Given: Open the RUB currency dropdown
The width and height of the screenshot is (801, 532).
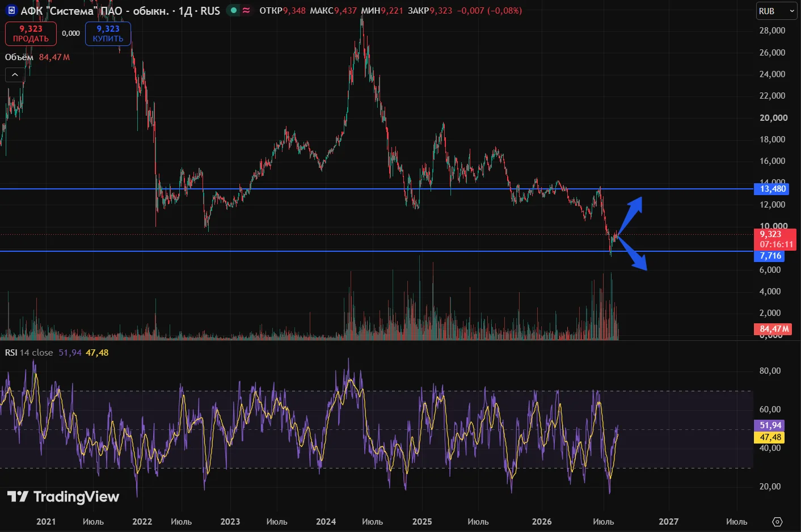Looking at the screenshot, I should [x=777, y=11].
